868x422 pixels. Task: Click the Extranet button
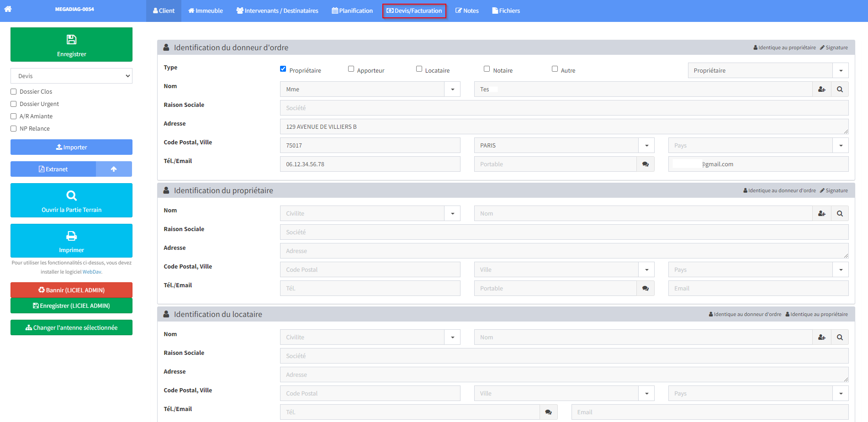click(x=53, y=169)
